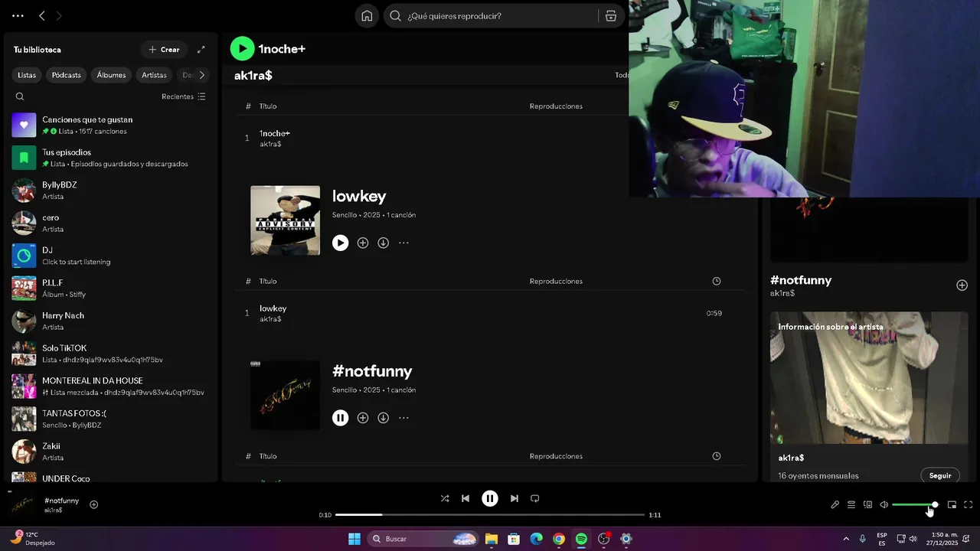This screenshot has width=980, height=551.
Task: Open the MONTEREAL IN DA HOUSE mix
Action: click(x=109, y=386)
